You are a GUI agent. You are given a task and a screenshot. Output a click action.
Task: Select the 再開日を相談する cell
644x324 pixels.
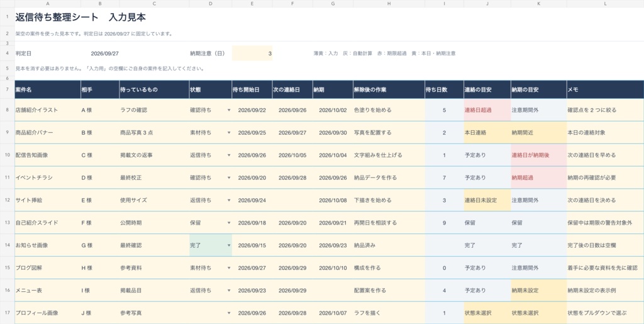389,223
